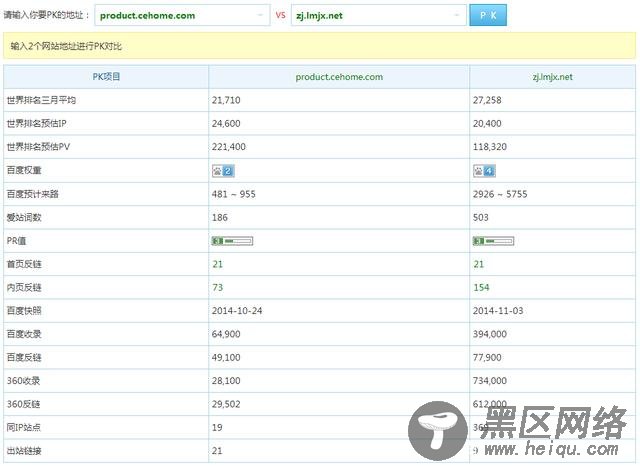Viewport: 640px width, 466px height.
Task: Select Baidu snapshot date 2014-11-03
Action: [498, 311]
